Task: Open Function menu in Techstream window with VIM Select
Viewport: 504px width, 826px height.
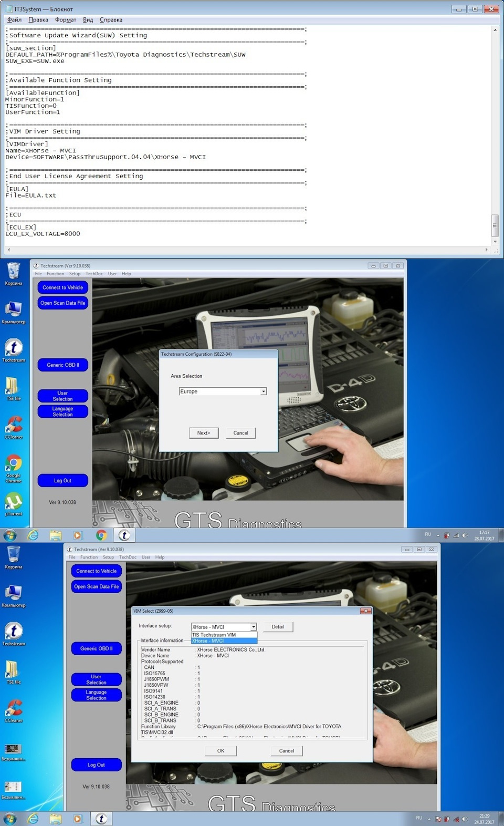Action: point(89,557)
